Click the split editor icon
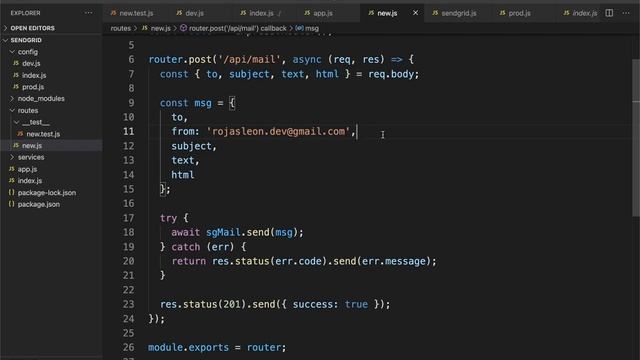Screen dimensions: 640x360 coord(609,13)
